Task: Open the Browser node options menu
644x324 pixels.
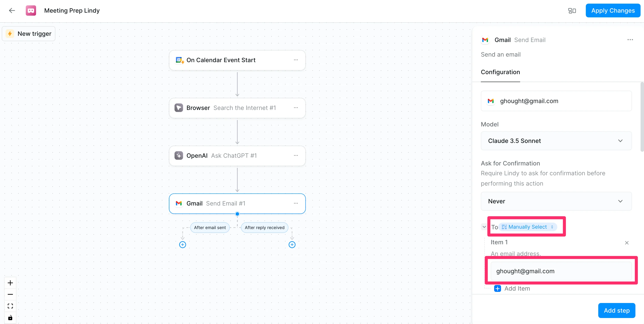Action: [x=296, y=108]
